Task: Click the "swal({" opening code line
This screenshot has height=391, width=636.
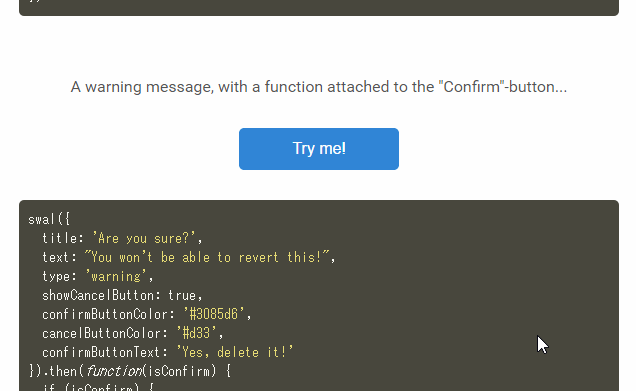Action: [x=49, y=219]
